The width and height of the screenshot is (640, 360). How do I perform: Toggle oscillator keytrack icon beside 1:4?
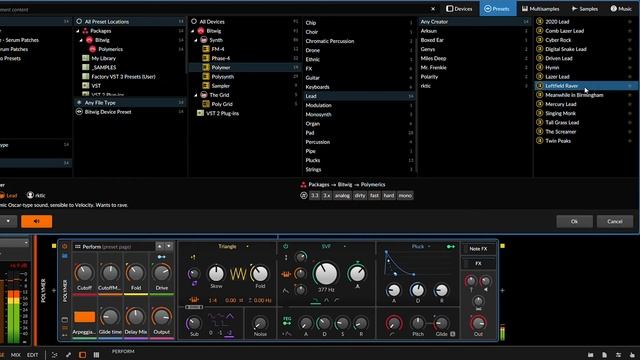pos(194,300)
